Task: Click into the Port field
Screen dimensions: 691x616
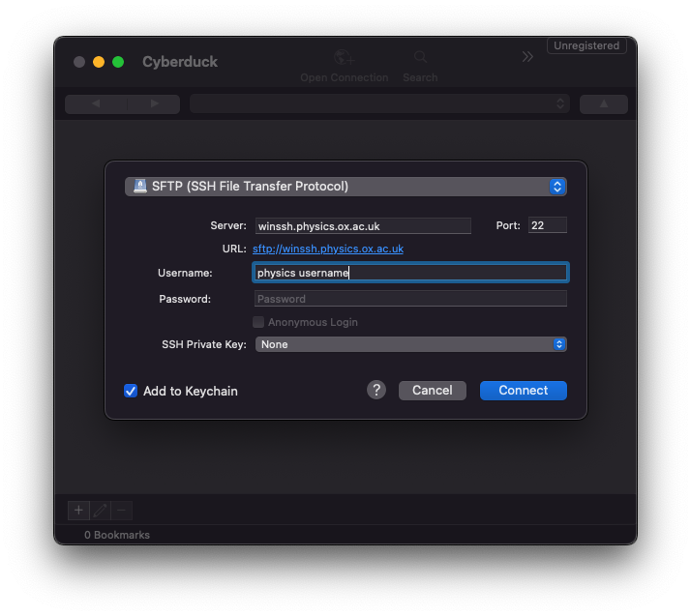Action: pos(548,225)
